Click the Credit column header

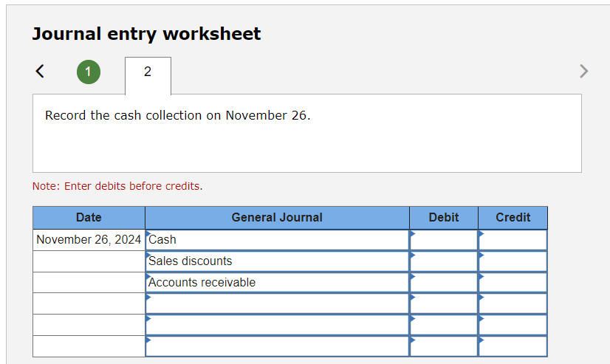point(513,217)
